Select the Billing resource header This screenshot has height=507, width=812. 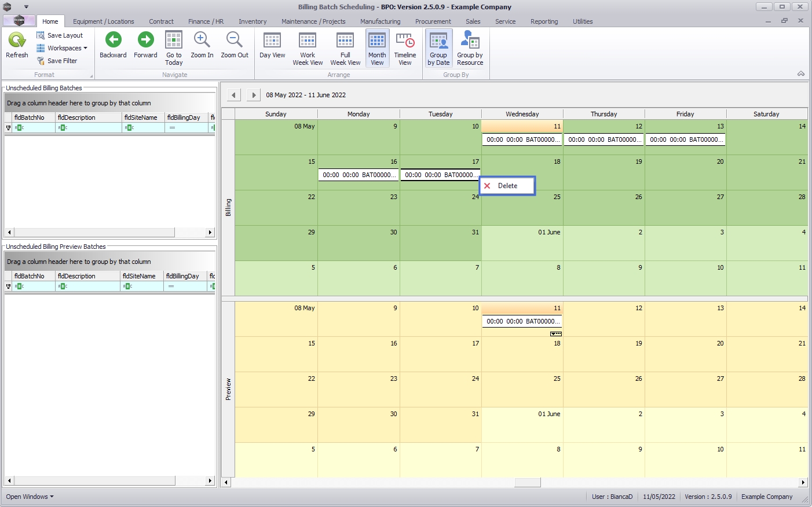point(228,208)
